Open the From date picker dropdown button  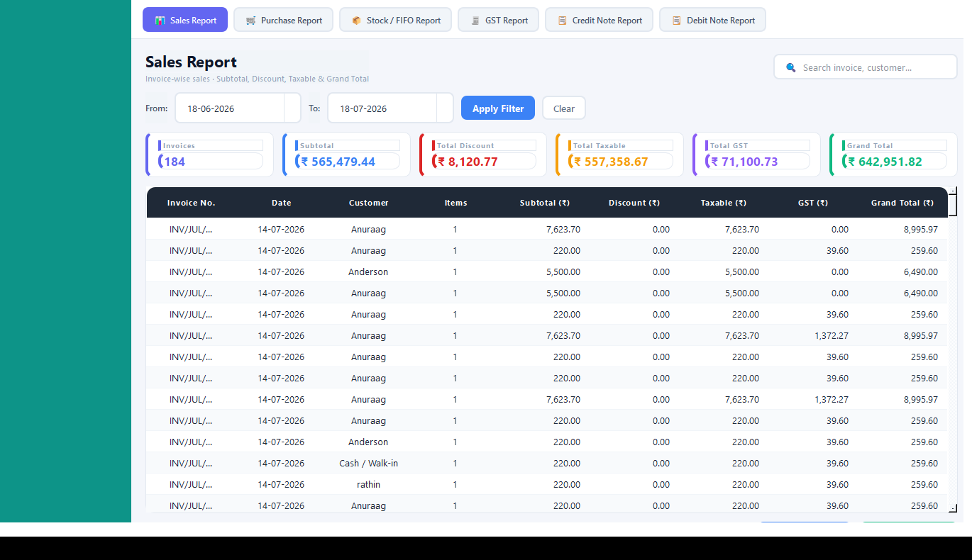point(292,108)
